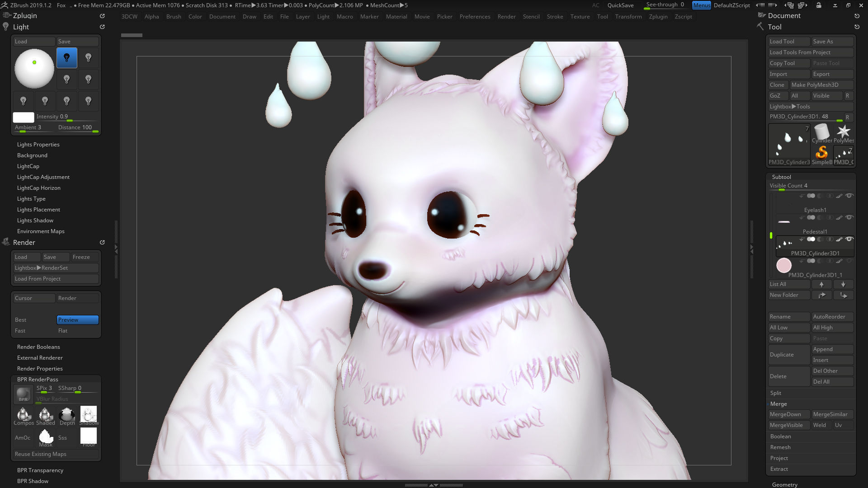
Task: Select the PM3D_Cylinder3D1_1 pink subtool thumbnail
Action: (x=783, y=265)
